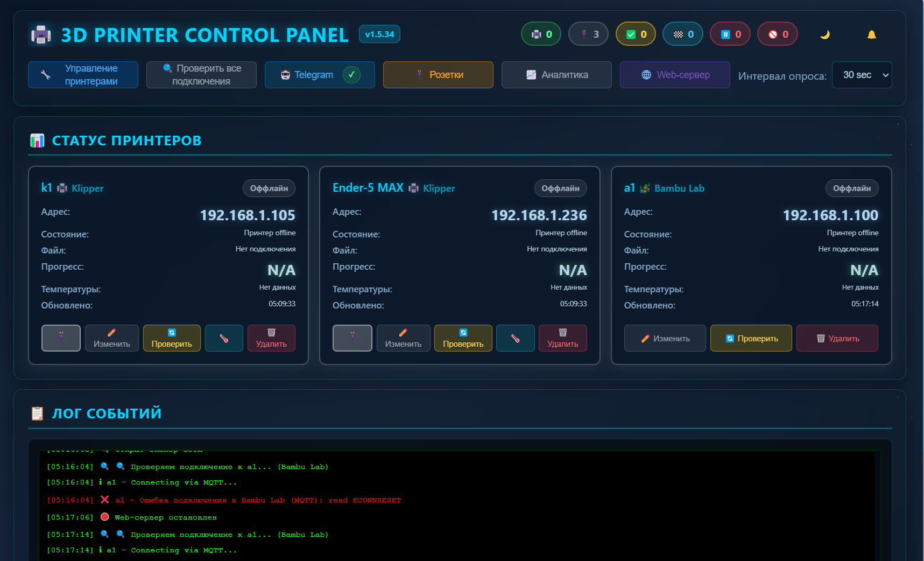Click the green printer count badge
Screen dimensions: 924x561
coord(541,33)
